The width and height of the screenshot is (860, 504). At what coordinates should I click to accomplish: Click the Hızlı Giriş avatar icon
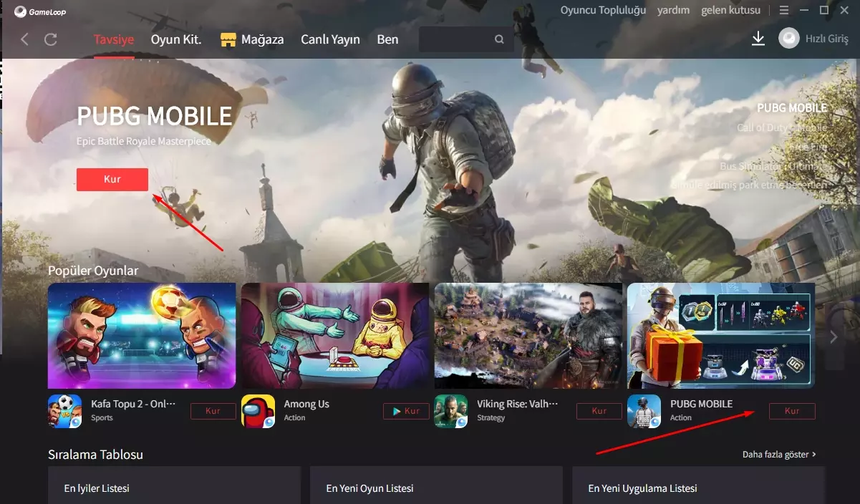pyautogui.click(x=788, y=39)
